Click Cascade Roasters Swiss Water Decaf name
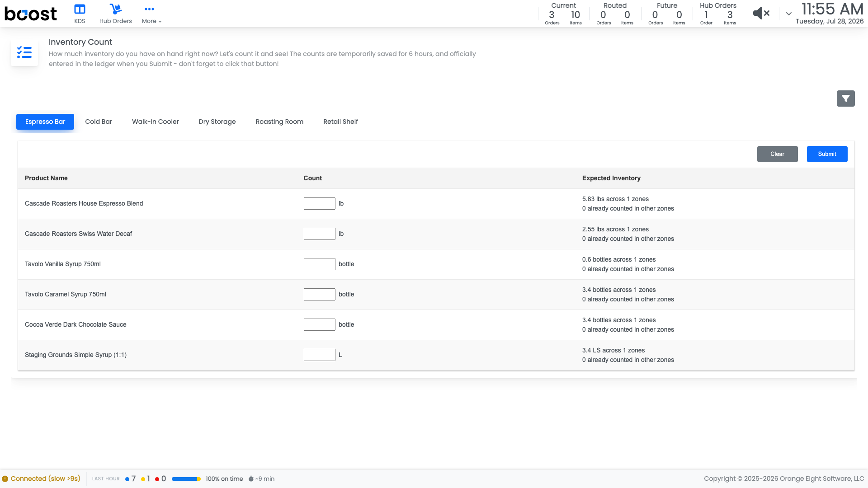868x488 pixels. point(79,234)
